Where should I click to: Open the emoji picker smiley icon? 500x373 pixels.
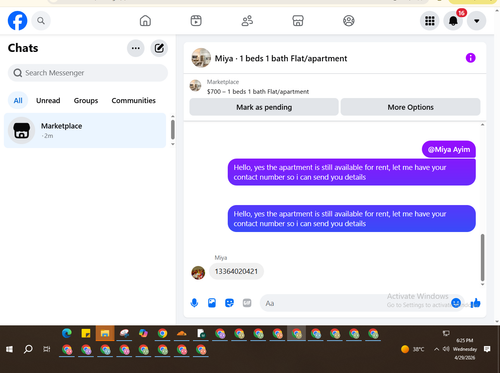456,303
